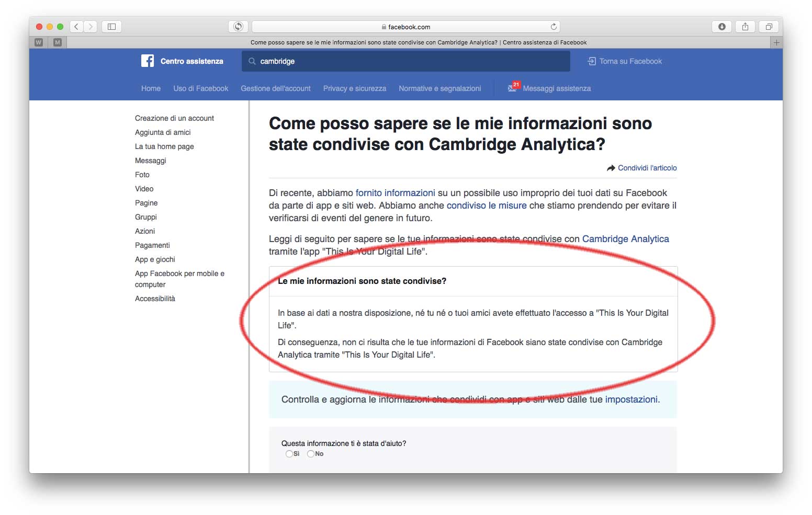Open the support messages envelope icon with badge

(513, 87)
